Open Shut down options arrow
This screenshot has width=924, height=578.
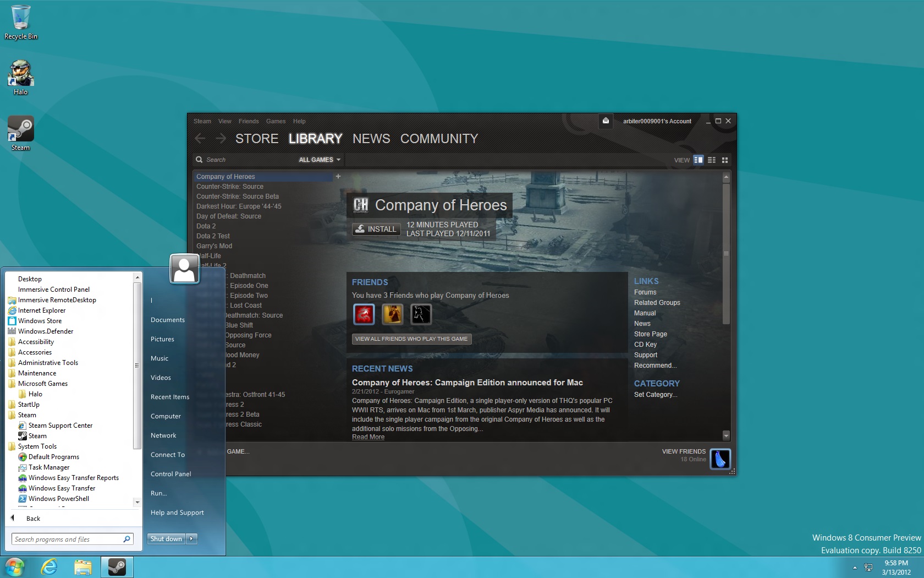coord(191,539)
